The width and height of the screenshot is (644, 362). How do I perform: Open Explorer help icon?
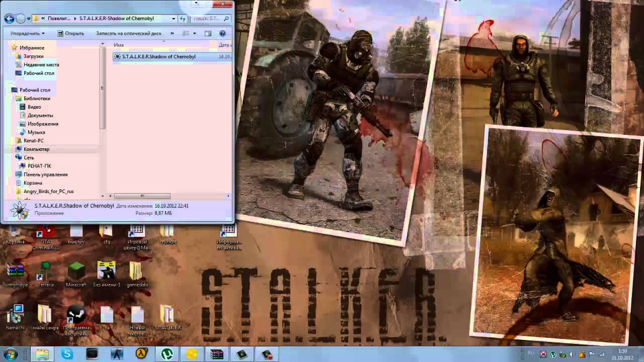click(222, 34)
